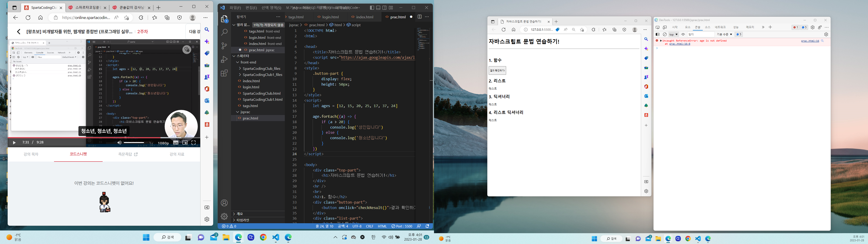This screenshot has height=244, width=868.
Task: Click the clear console icon in DevTools
Action: point(665,34)
